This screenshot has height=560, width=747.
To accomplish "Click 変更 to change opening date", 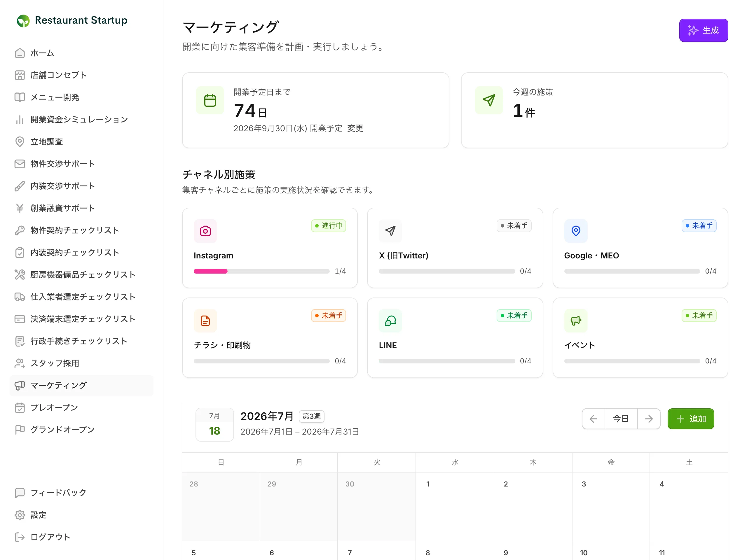I will click(355, 128).
